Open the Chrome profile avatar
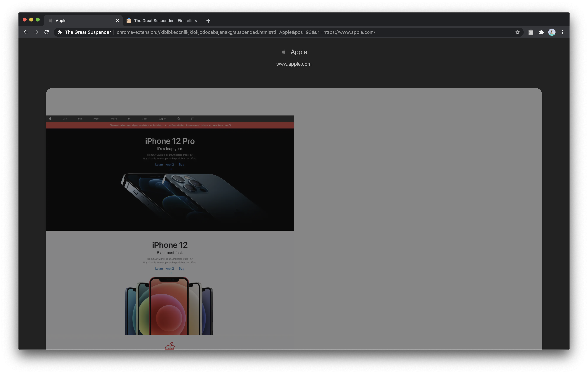This screenshot has height=374, width=588. click(552, 32)
